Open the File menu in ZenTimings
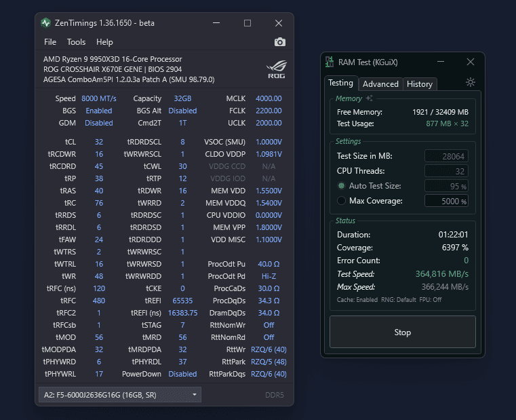The image size is (516, 420). (x=50, y=42)
